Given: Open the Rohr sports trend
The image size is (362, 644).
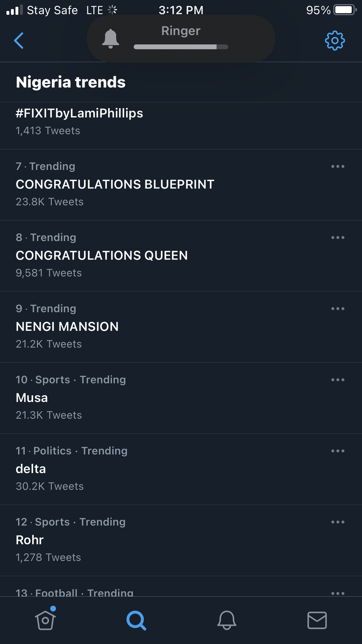Looking at the screenshot, I should click(x=30, y=540).
